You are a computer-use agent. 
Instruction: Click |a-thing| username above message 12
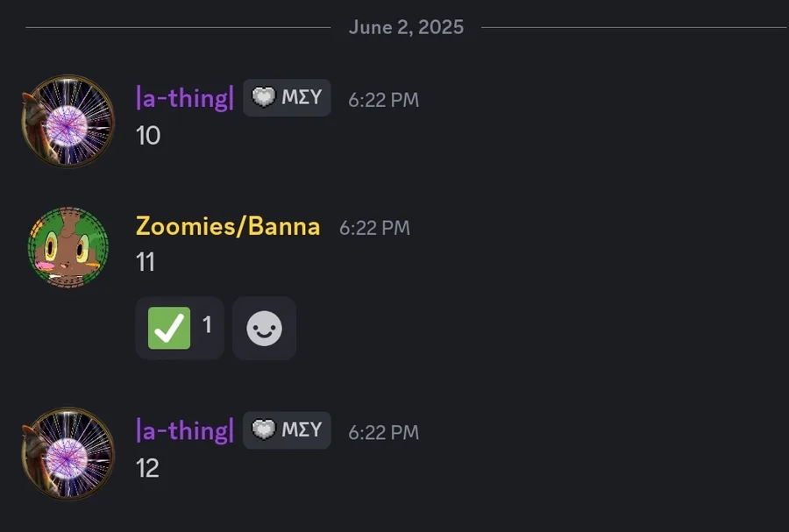coord(185,431)
